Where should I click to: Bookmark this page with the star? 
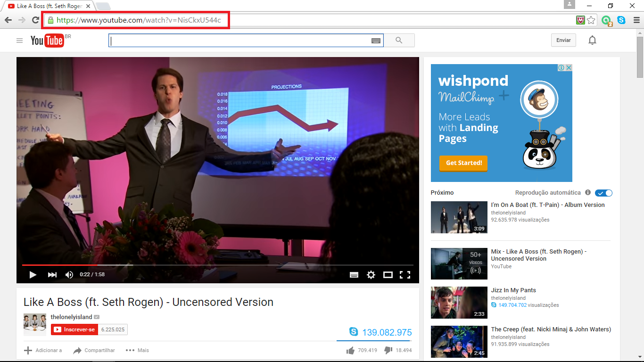click(x=591, y=20)
